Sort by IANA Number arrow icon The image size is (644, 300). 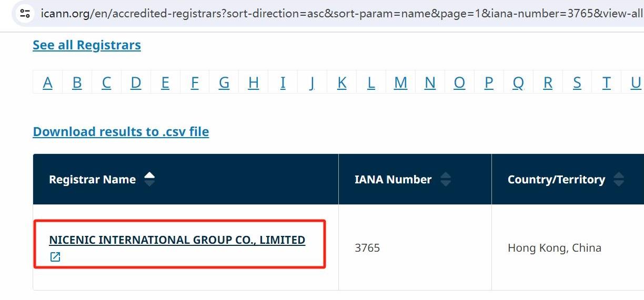[446, 180]
